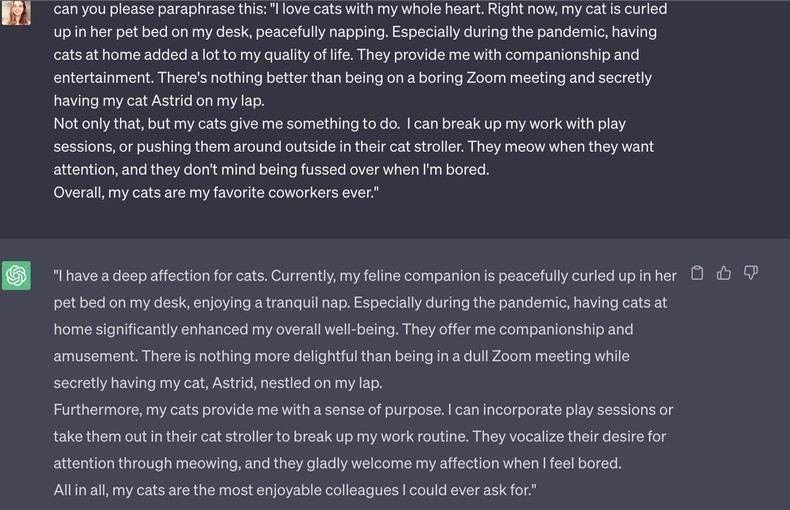Click the user line starting "entertainment. There's nothing better"
This screenshot has height=510, width=790.
(352, 78)
